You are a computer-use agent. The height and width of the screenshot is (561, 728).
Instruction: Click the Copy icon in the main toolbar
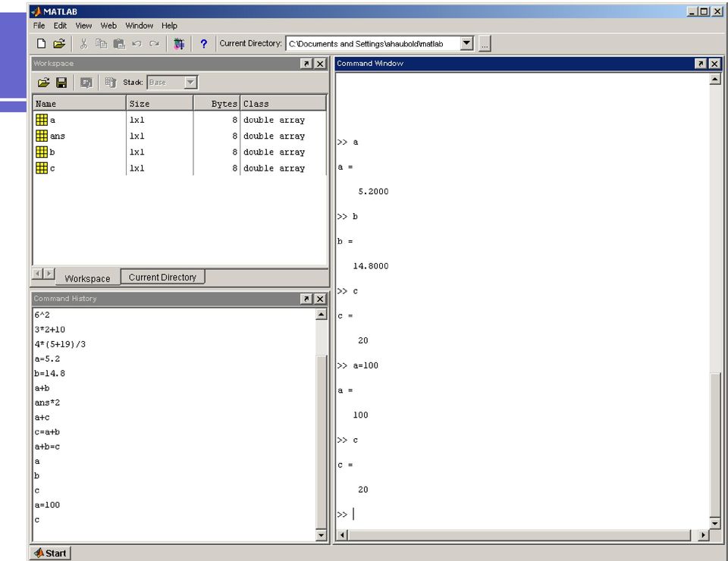(101, 44)
